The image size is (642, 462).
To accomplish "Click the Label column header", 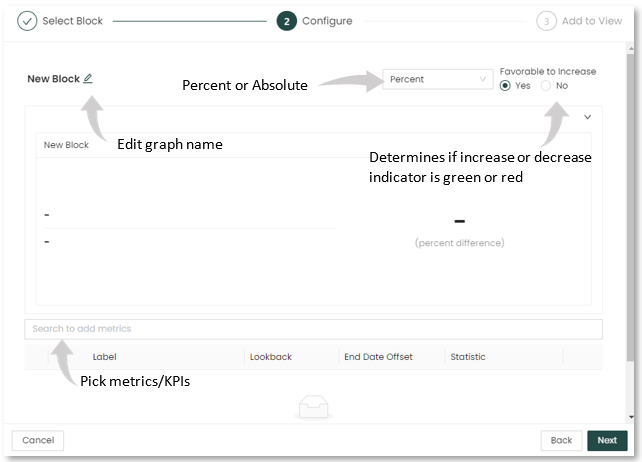I will [x=105, y=357].
